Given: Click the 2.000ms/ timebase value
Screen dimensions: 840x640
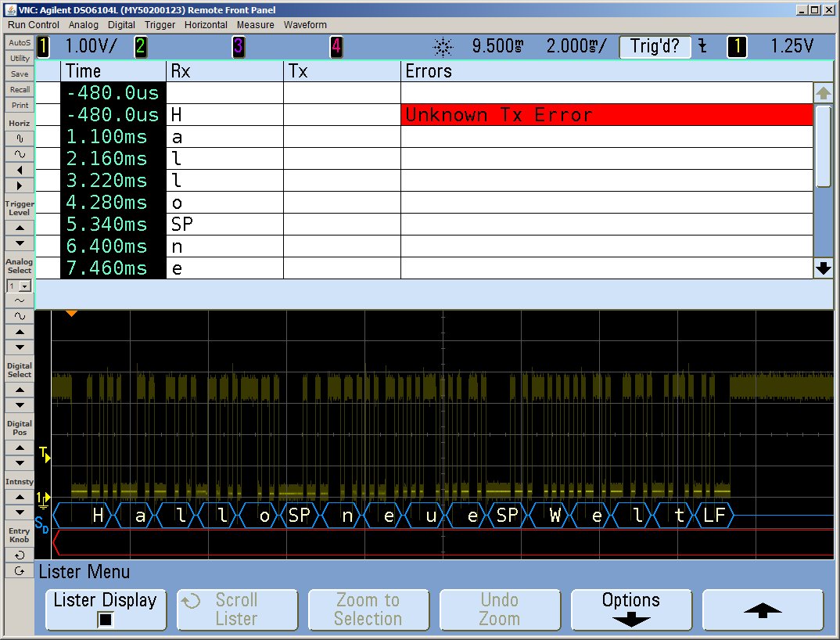Looking at the screenshot, I should click(576, 46).
